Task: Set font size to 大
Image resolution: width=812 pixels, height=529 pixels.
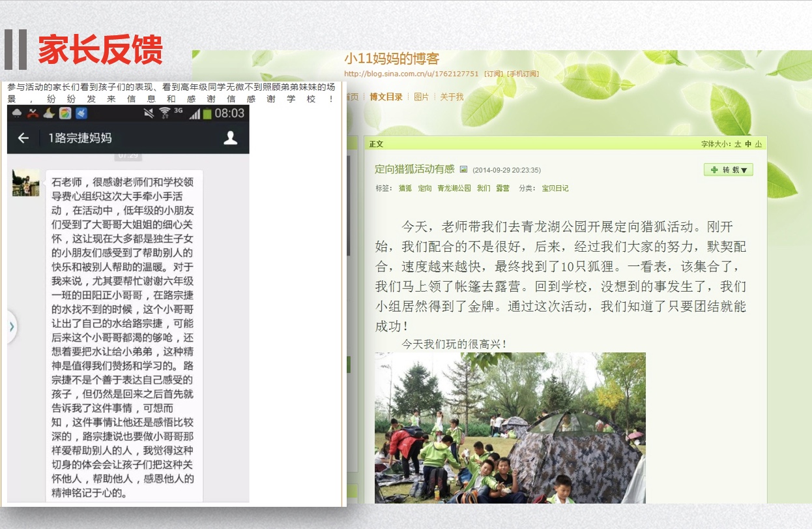Action: (x=738, y=144)
